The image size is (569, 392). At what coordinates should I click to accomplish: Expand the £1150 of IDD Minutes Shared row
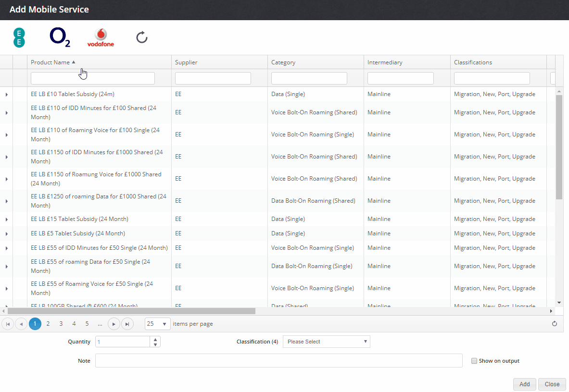[7, 157]
